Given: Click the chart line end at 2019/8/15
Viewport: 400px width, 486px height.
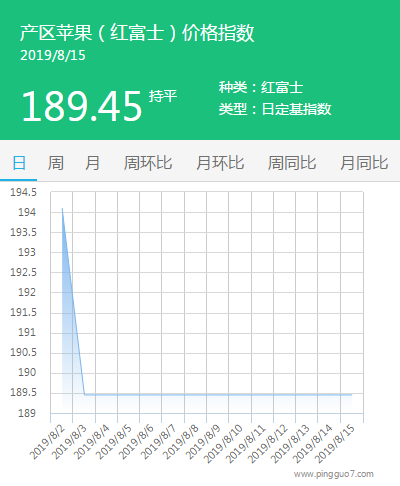Looking at the screenshot, I should [352, 395].
